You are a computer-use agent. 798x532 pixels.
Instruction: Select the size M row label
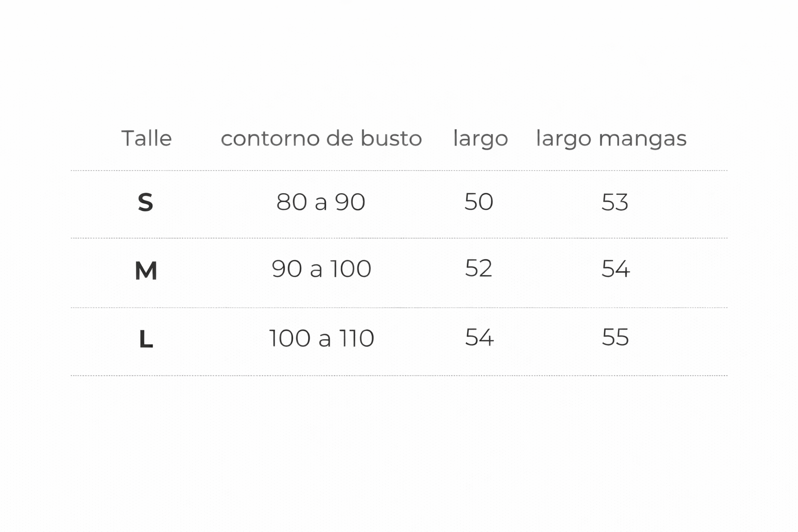click(146, 271)
